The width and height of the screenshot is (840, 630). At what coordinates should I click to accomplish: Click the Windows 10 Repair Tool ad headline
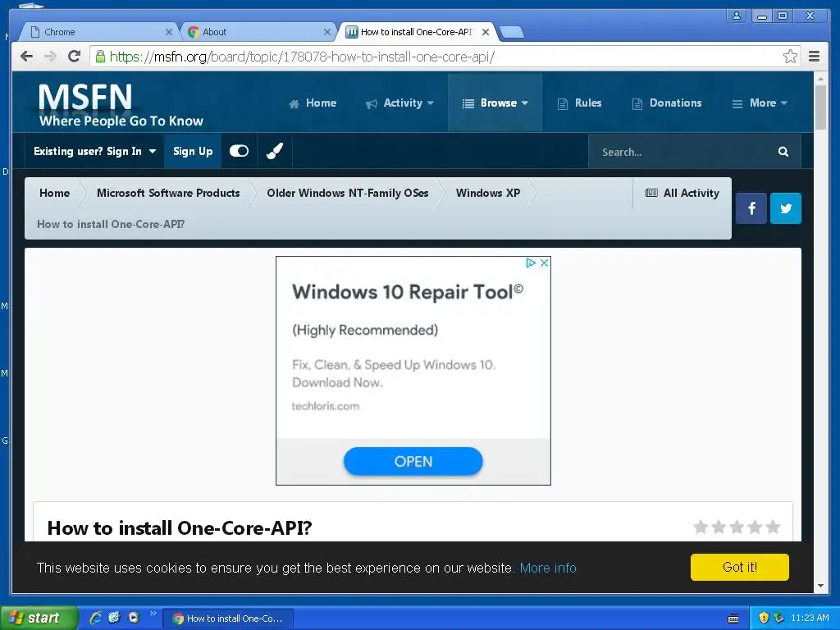tap(408, 292)
